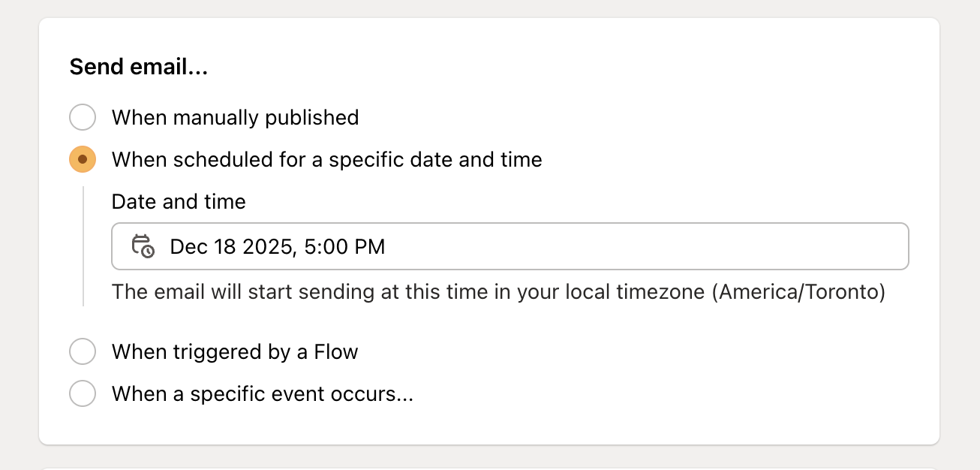Choose "When triggered by a Flow"
Image resolution: width=980 pixels, height=470 pixels.
click(83, 351)
